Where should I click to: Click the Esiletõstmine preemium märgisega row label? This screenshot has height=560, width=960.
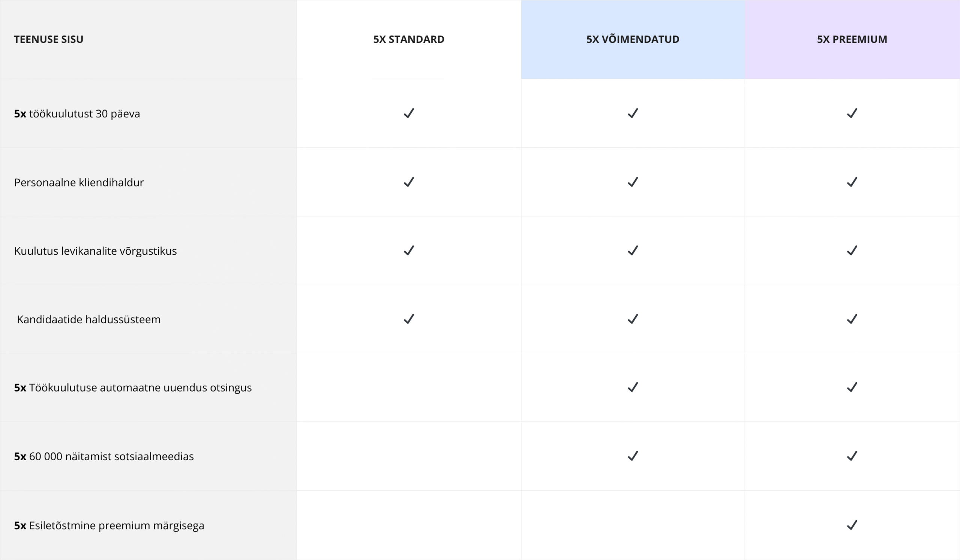pyautogui.click(x=109, y=526)
